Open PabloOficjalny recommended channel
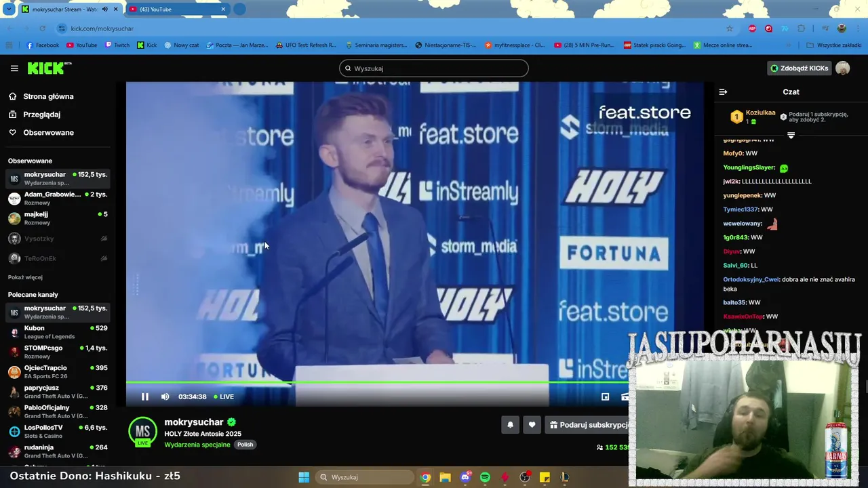The image size is (868, 488). (58, 411)
